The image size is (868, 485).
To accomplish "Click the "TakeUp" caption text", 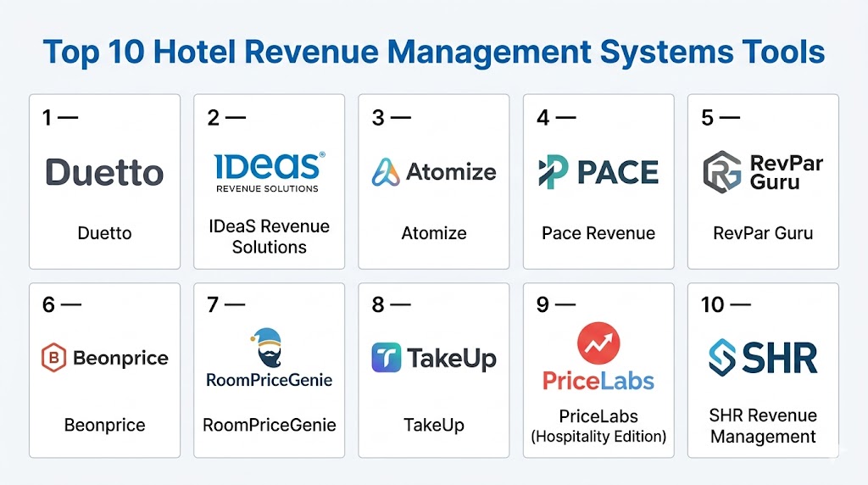I will [x=433, y=425].
